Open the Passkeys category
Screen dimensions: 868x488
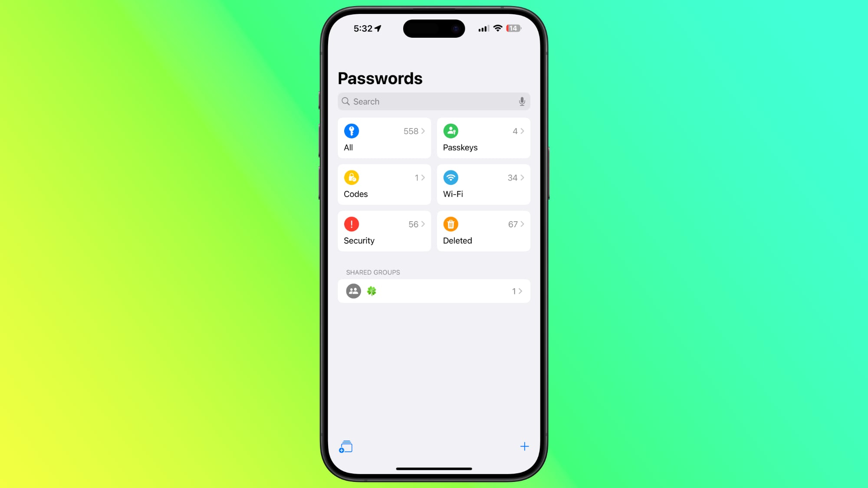click(x=483, y=138)
